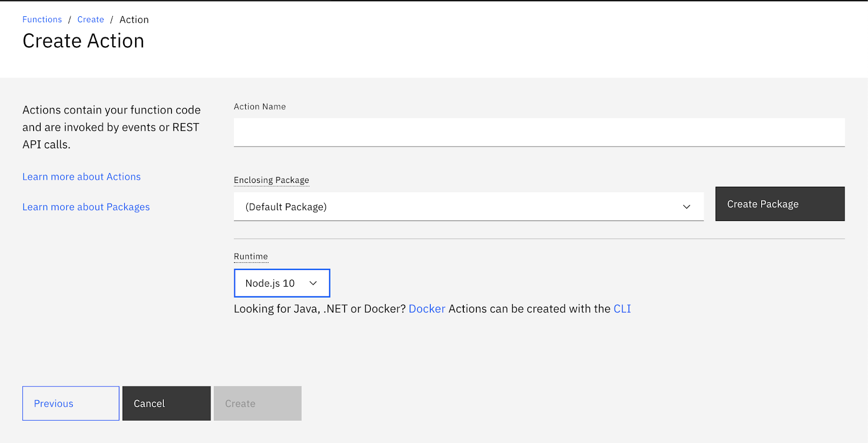The width and height of the screenshot is (868, 443).
Task: Focus the Action Name text field
Action: (x=539, y=132)
